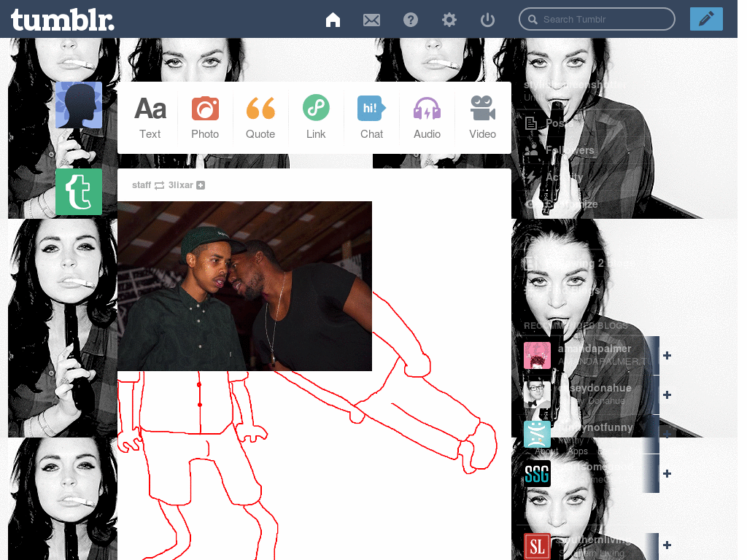Follow caseydonahue with the plus button

coord(667,394)
